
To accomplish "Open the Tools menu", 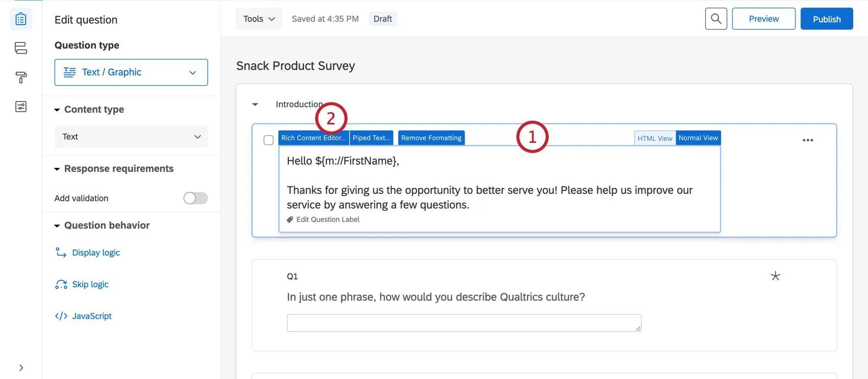I will [259, 19].
